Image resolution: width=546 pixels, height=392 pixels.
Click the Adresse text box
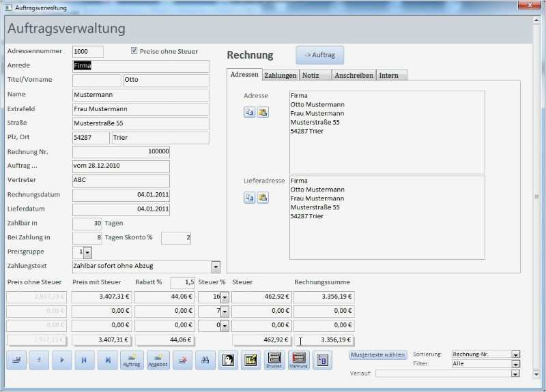(387, 132)
